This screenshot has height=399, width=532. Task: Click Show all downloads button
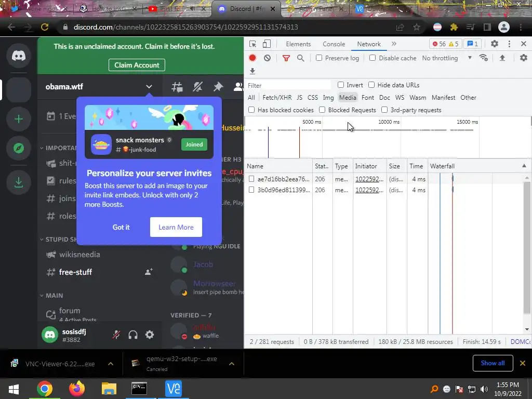(x=493, y=363)
